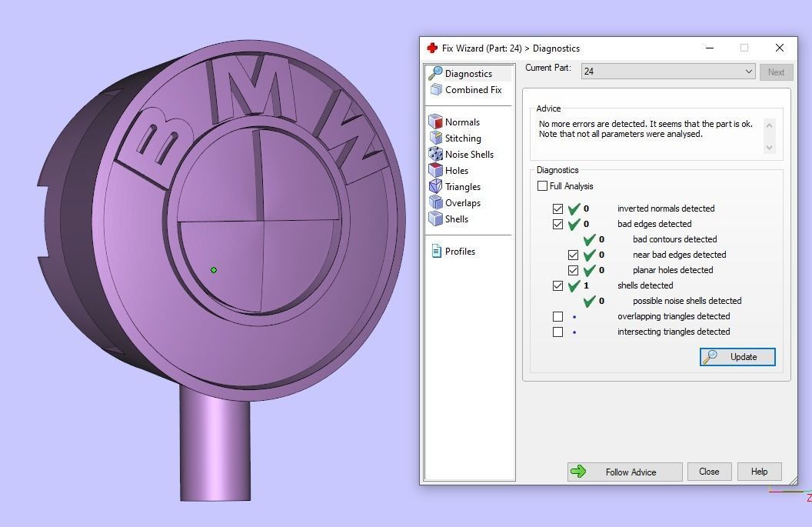Close Fix Wizard with the X button
The image size is (812, 527).
click(x=780, y=48)
